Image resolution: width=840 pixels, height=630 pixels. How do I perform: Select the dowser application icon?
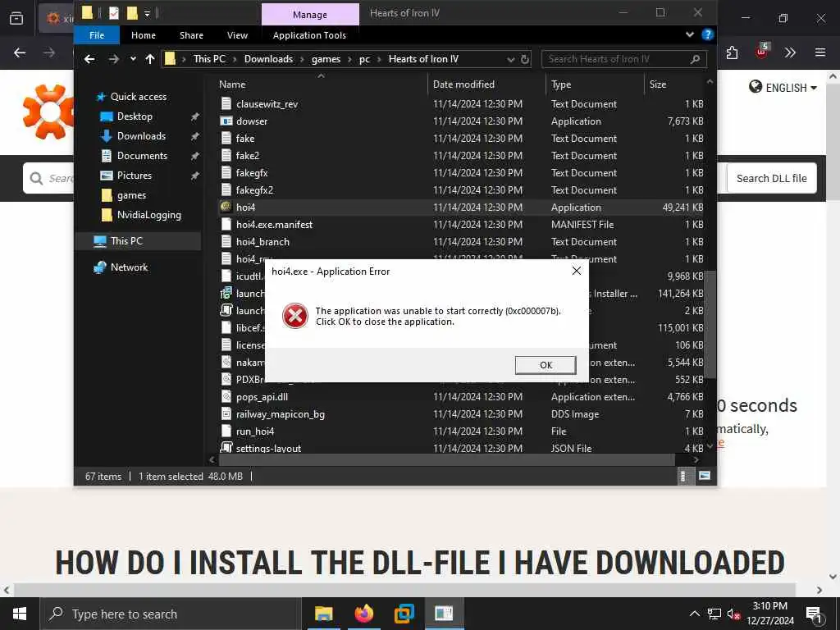(226, 121)
